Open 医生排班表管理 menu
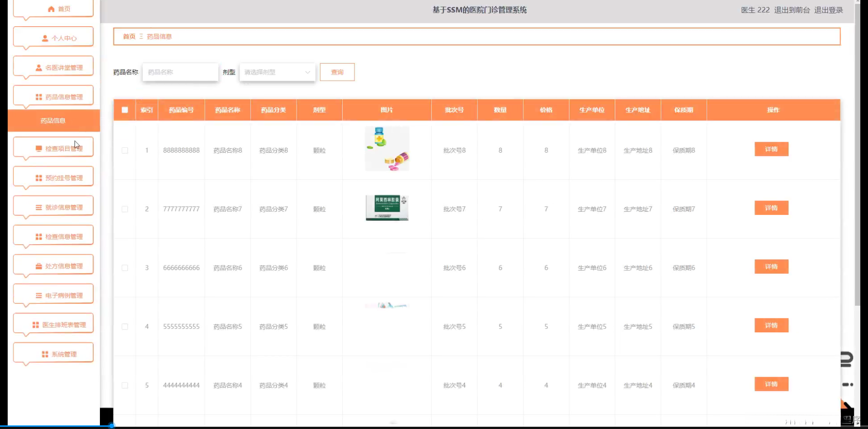The width and height of the screenshot is (868, 429). pyautogui.click(x=53, y=324)
